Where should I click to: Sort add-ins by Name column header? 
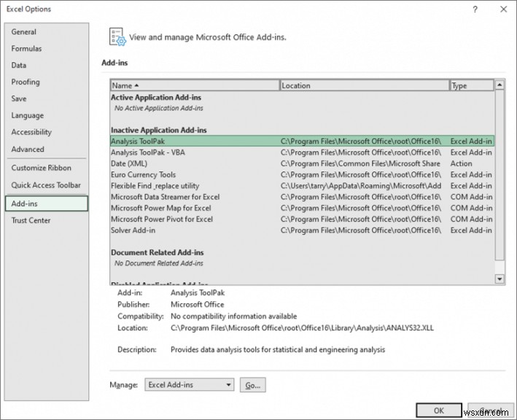coord(195,85)
